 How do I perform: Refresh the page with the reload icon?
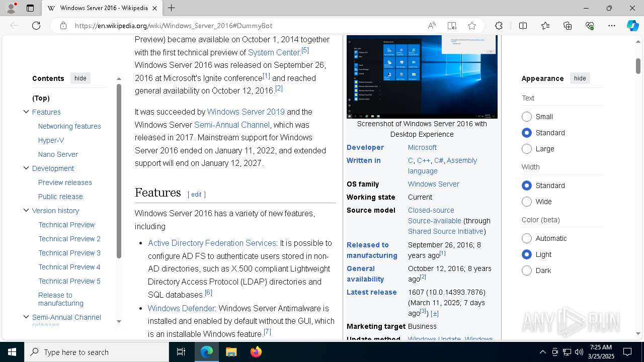[36, 26]
